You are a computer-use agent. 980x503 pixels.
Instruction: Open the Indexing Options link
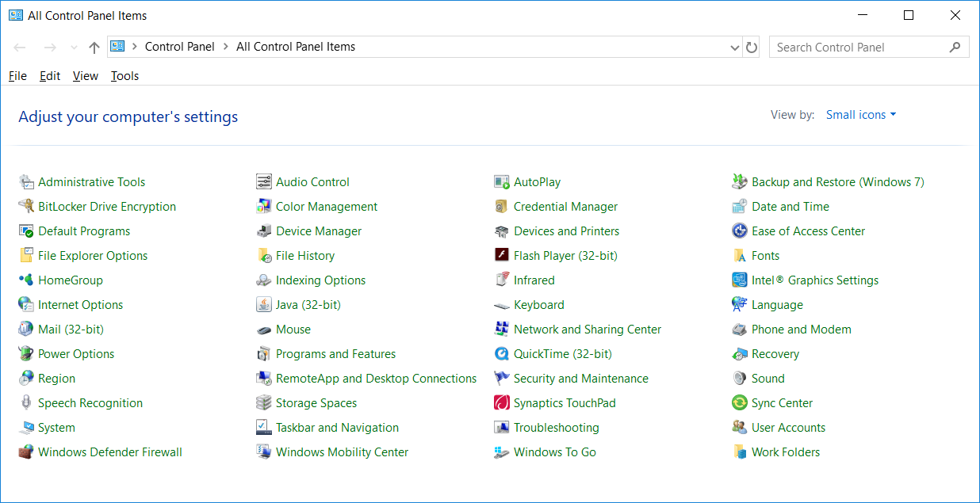pyautogui.click(x=321, y=280)
